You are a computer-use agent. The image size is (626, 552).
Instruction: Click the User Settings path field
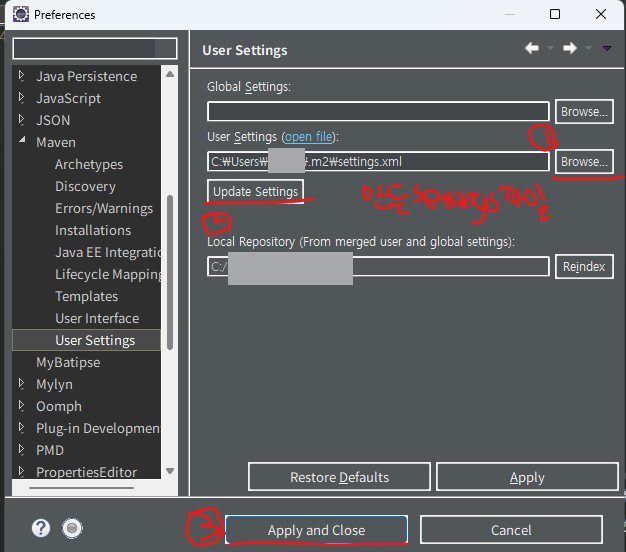click(x=378, y=161)
